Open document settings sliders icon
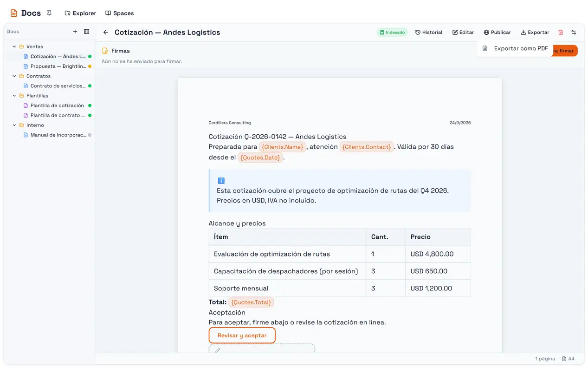This screenshot has height=368, width=588. (x=574, y=32)
